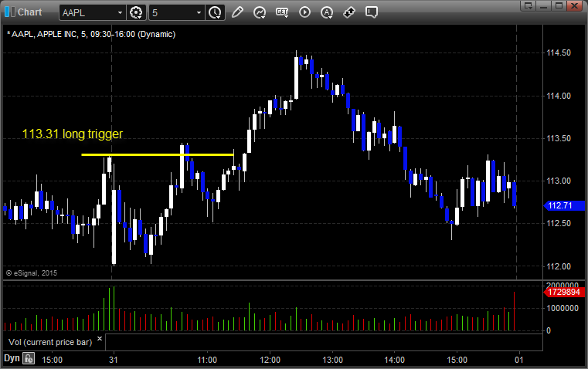
Task: Click the AAPL, APPLE INC chart title text
Action: 91,34
